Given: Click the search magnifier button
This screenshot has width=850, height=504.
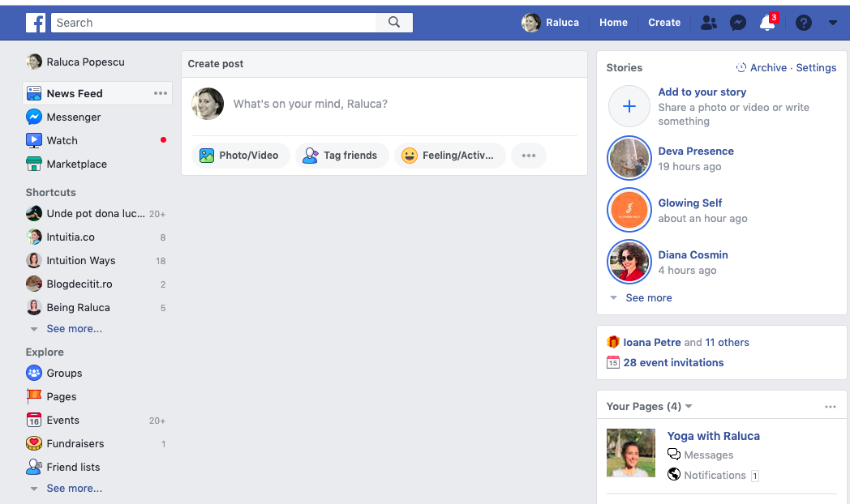Looking at the screenshot, I should 394,22.
